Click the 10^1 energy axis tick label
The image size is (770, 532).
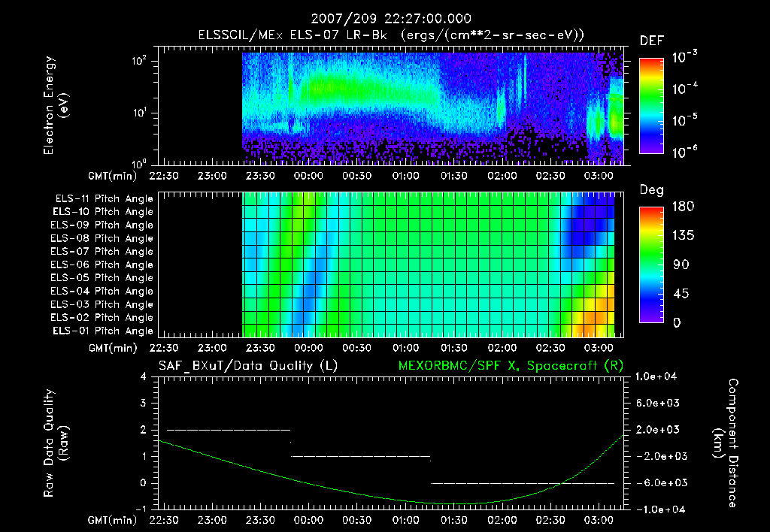(x=139, y=113)
